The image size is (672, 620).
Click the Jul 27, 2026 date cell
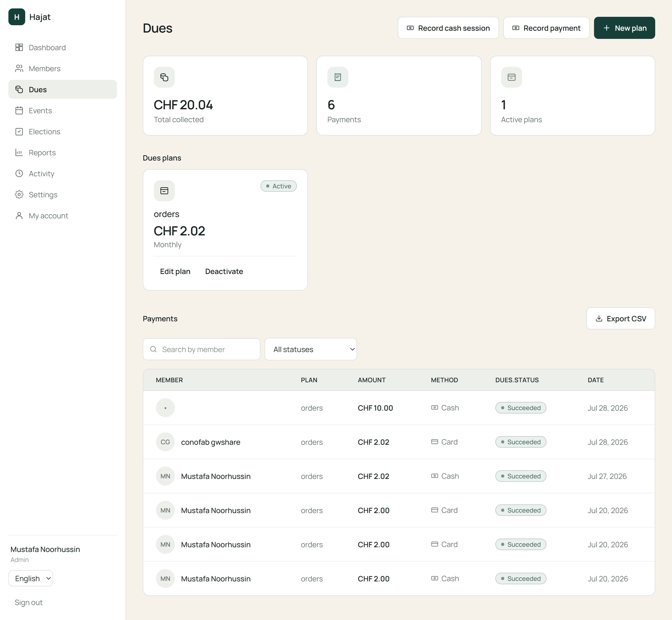[x=607, y=476]
